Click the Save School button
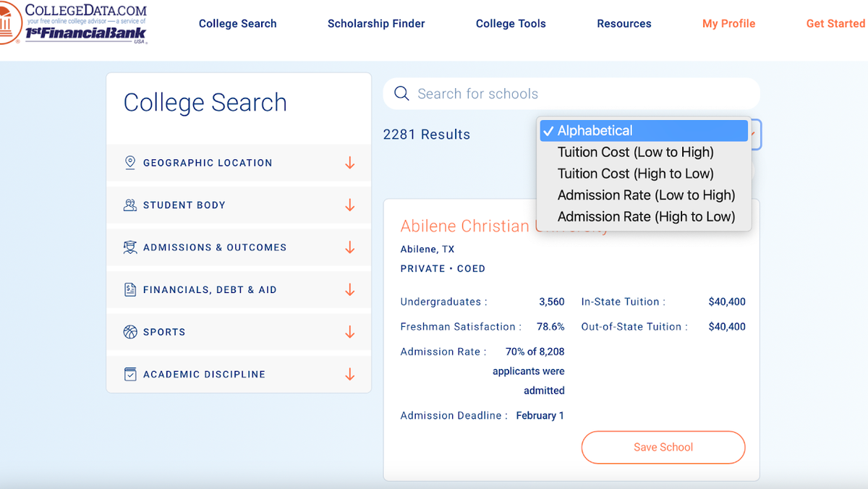The width and height of the screenshot is (868, 489). (x=663, y=447)
